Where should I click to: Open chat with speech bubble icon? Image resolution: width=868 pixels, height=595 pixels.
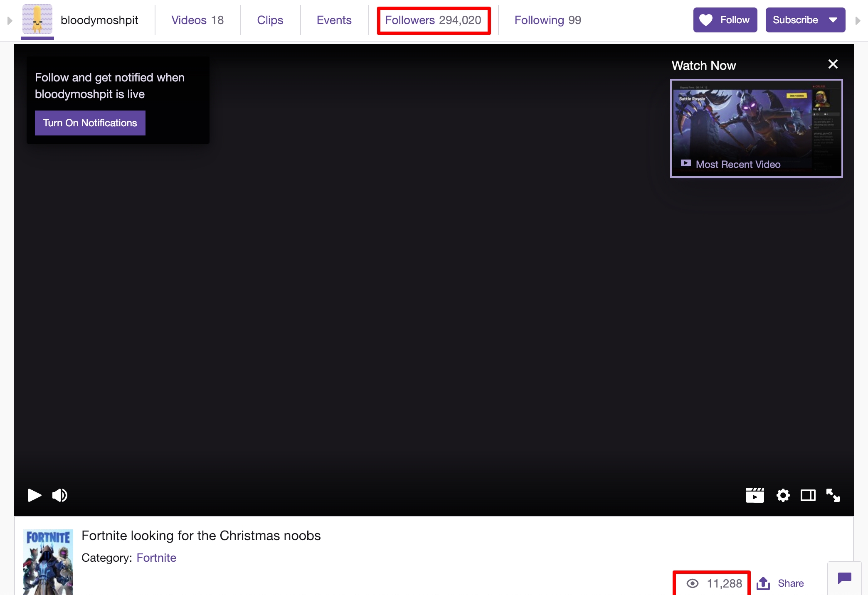(845, 578)
